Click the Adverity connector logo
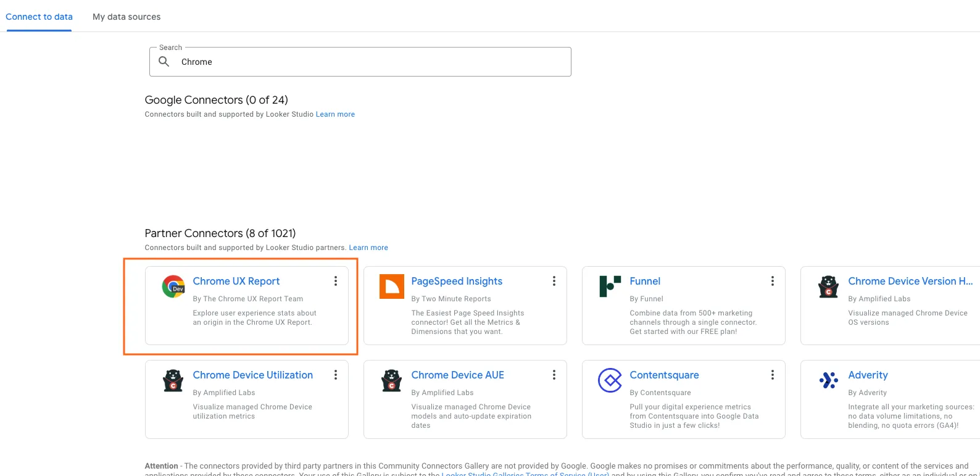The height and width of the screenshot is (476, 980). pyautogui.click(x=829, y=380)
